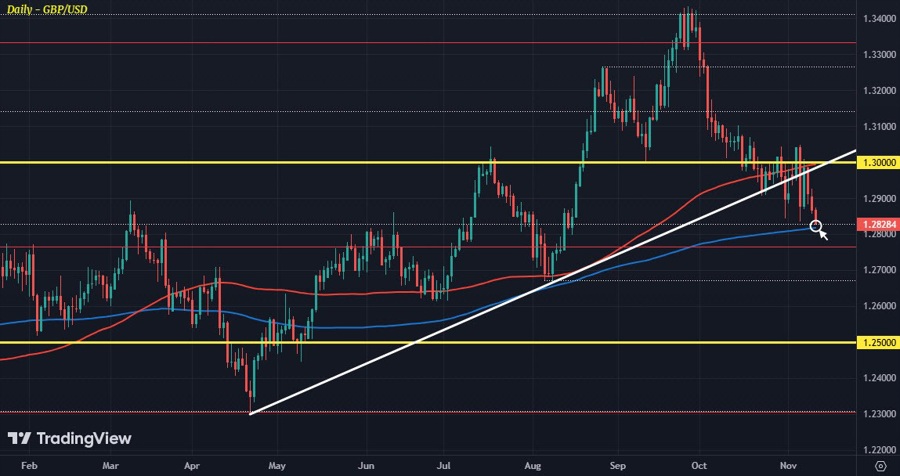Click the Oct label on time axis

(699, 466)
